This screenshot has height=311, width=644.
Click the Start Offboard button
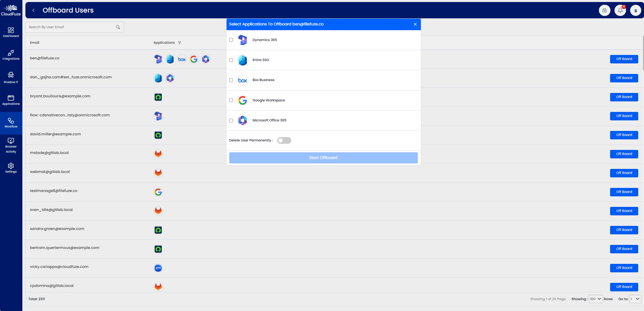(323, 158)
